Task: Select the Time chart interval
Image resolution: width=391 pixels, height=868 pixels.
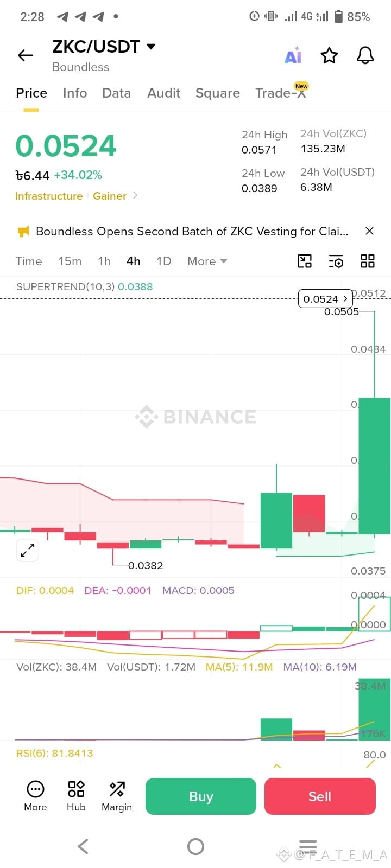Action: [29, 261]
